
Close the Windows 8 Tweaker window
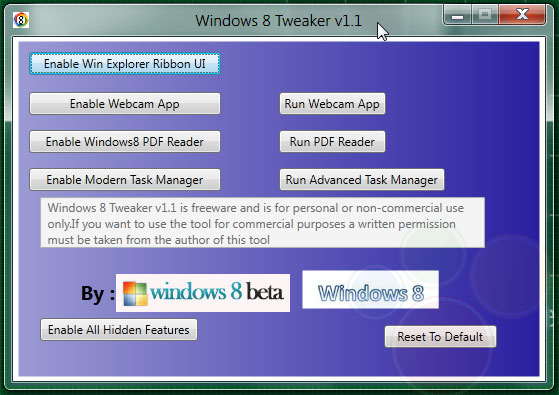pyautogui.click(x=522, y=15)
